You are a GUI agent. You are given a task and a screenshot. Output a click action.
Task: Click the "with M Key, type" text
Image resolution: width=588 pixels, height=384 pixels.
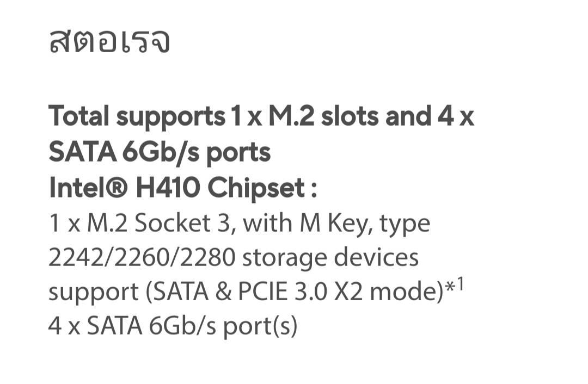point(336,224)
